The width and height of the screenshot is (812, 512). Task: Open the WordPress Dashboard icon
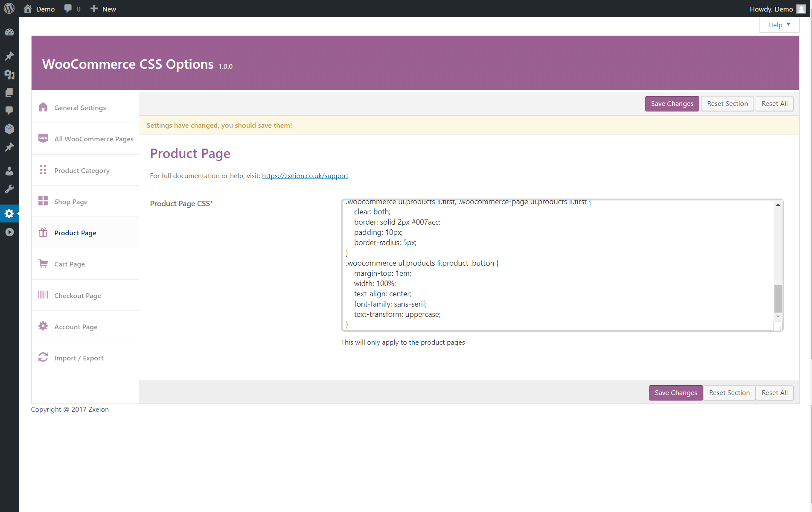pos(9,32)
